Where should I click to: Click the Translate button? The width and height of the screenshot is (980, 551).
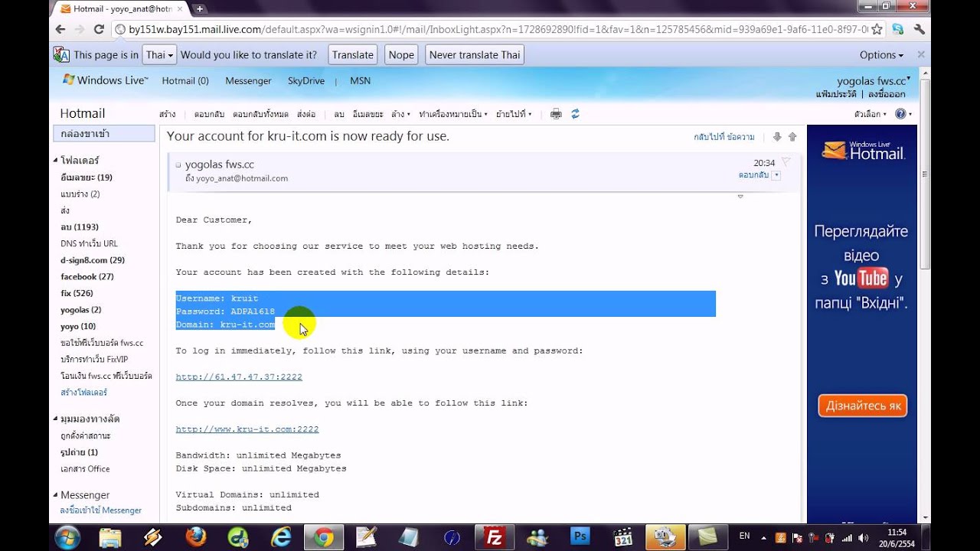click(353, 55)
